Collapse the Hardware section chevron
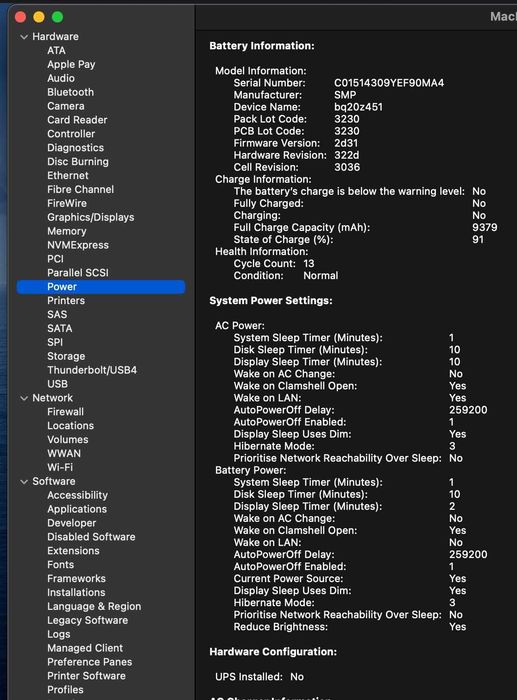The image size is (517, 700). pos(24,37)
